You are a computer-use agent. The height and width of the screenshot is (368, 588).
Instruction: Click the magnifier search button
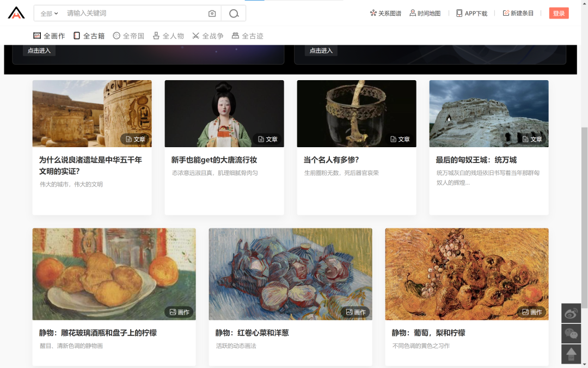tap(234, 14)
